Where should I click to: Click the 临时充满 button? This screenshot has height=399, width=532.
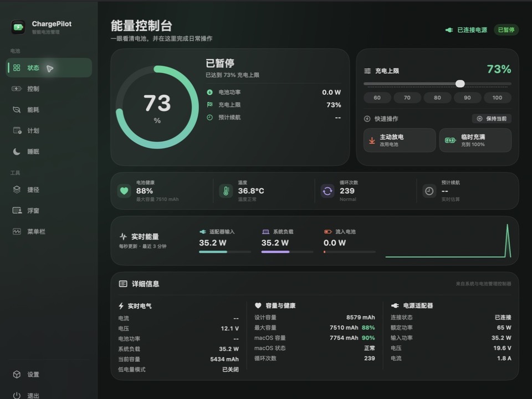pos(475,140)
